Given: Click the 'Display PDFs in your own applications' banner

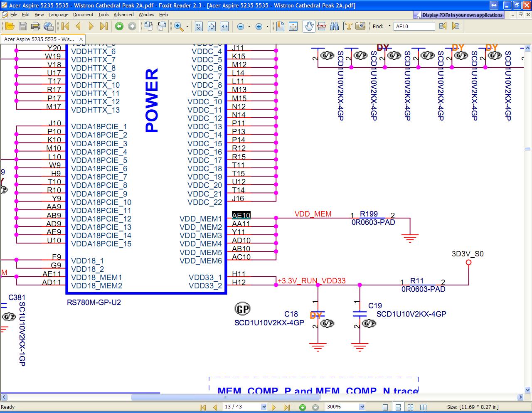Looking at the screenshot, I should (x=459, y=15).
